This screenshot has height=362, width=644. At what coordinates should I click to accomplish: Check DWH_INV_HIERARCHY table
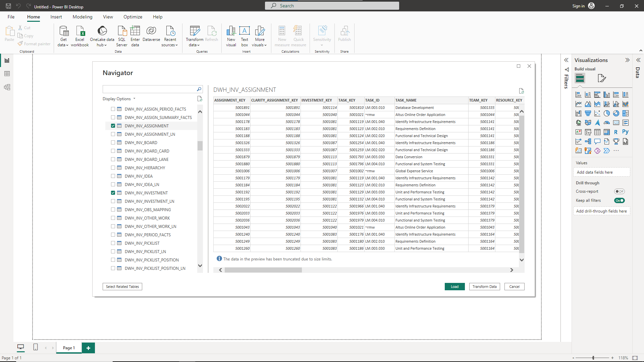click(x=113, y=168)
